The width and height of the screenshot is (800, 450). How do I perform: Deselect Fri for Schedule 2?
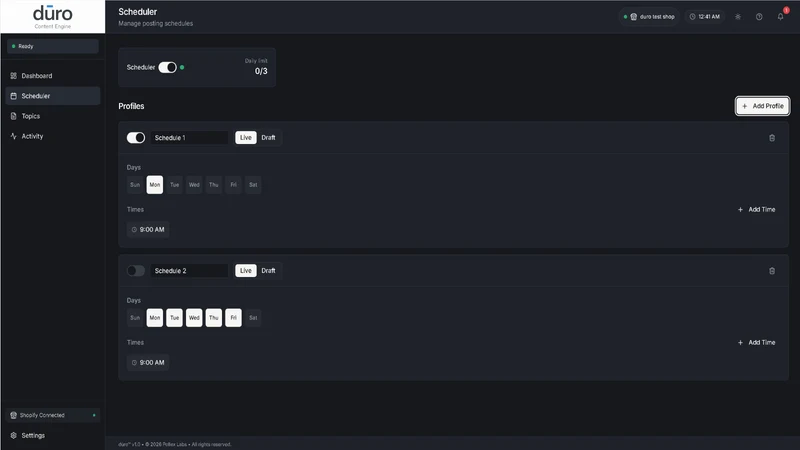coord(233,317)
